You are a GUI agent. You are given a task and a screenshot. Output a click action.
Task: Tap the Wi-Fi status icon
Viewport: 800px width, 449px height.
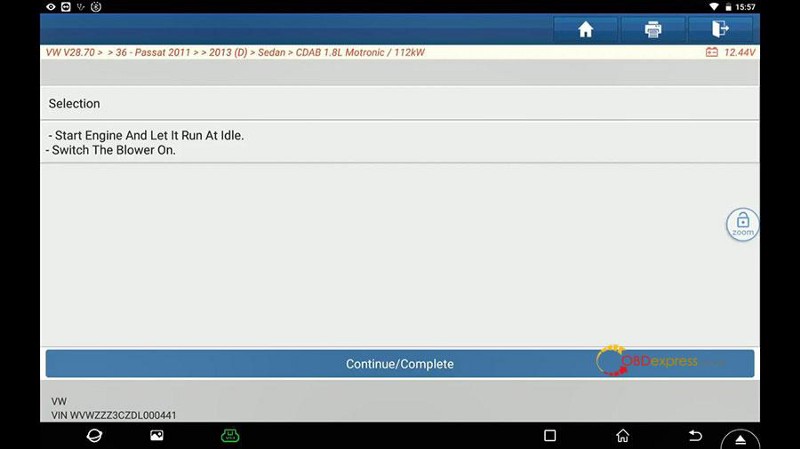714,7
